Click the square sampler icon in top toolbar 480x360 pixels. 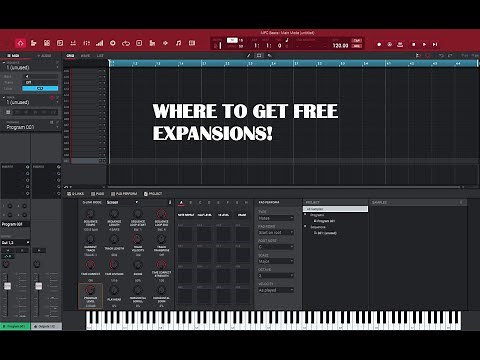[139, 43]
